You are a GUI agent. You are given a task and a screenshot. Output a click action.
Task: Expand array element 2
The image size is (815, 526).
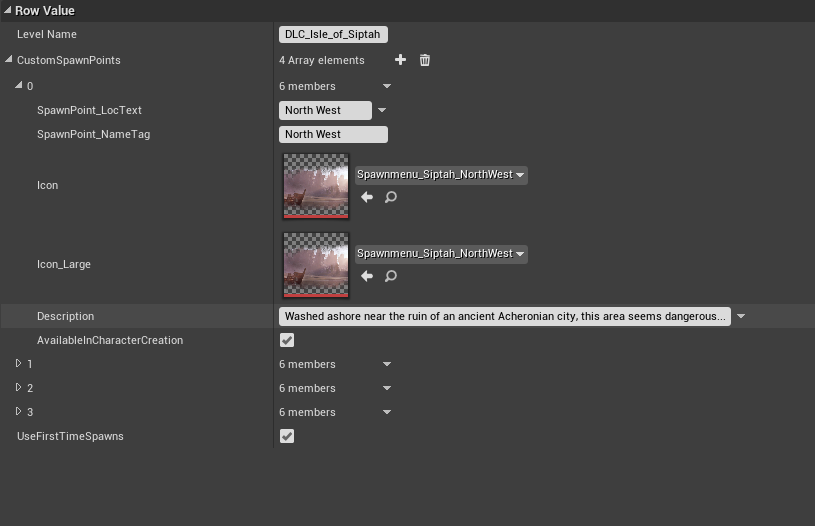(x=19, y=388)
